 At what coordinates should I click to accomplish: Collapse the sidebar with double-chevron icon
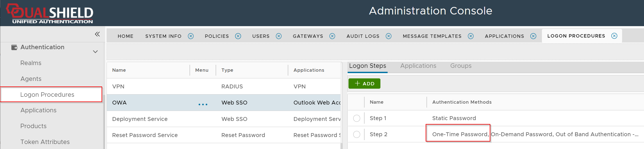tap(97, 34)
